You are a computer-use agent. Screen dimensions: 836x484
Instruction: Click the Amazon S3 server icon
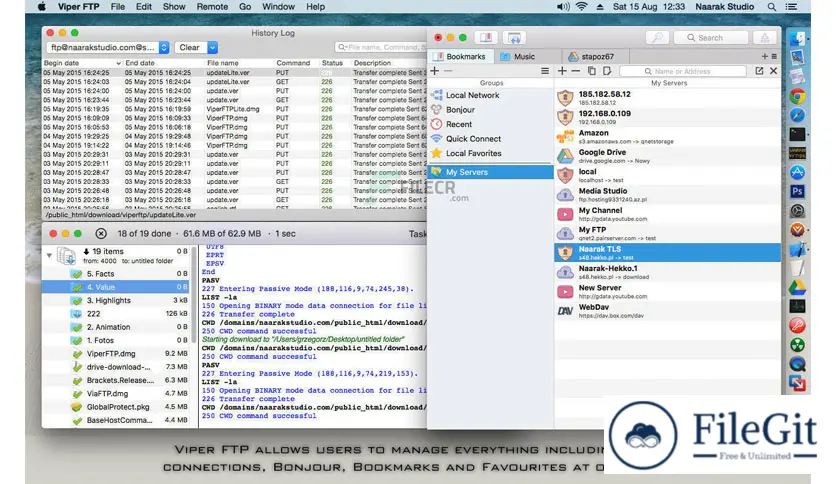coord(565,137)
